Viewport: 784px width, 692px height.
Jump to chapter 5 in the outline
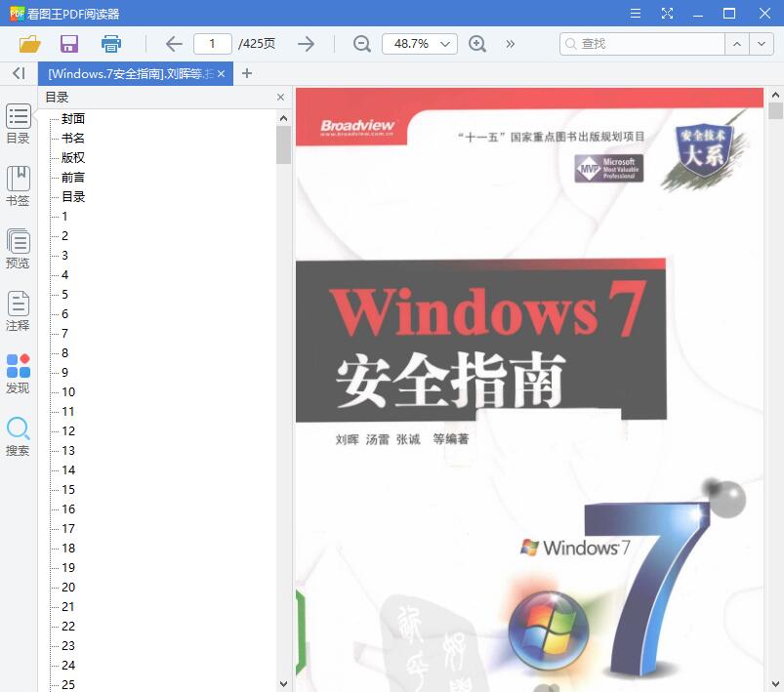pyautogui.click(x=64, y=294)
